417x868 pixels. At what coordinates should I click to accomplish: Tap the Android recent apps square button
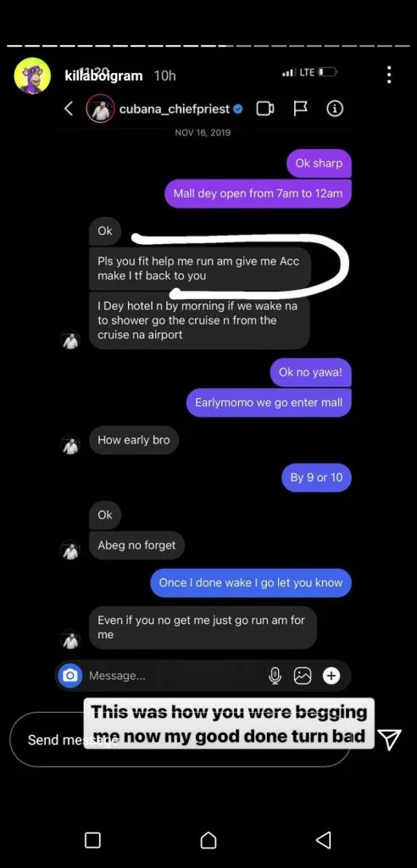click(92, 840)
